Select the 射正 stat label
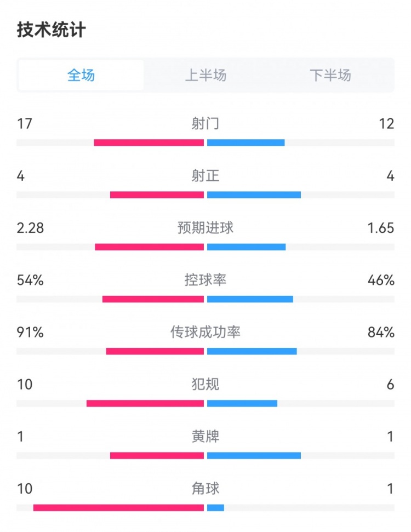The width and height of the screenshot is (411, 532). [x=206, y=176]
